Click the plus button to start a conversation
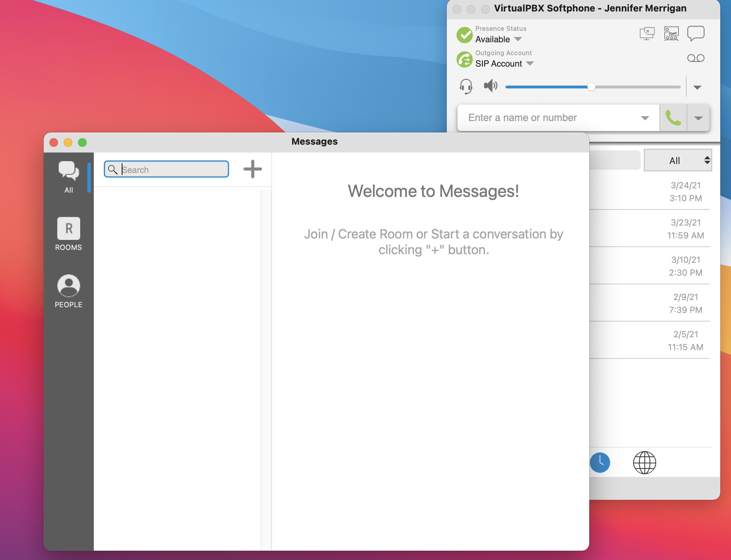 click(x=253, y=169)
